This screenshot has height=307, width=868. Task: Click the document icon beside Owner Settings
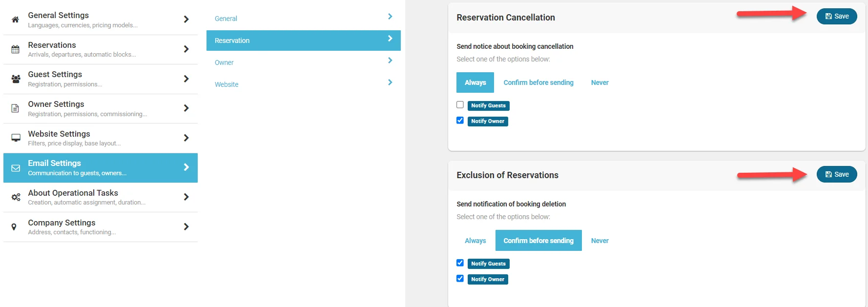(16, 108)
